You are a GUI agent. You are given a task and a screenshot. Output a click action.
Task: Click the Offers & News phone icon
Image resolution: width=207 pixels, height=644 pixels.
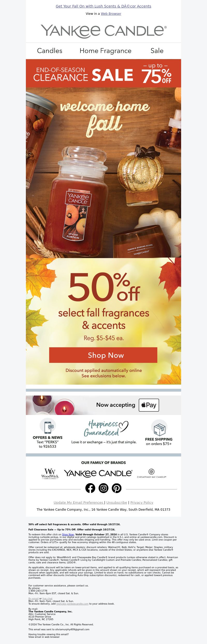tap(48, 426)
